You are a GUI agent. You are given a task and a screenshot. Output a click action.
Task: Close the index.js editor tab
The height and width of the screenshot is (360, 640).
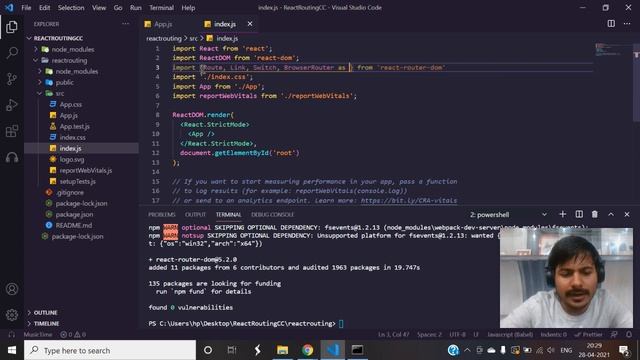pos(250,24)
